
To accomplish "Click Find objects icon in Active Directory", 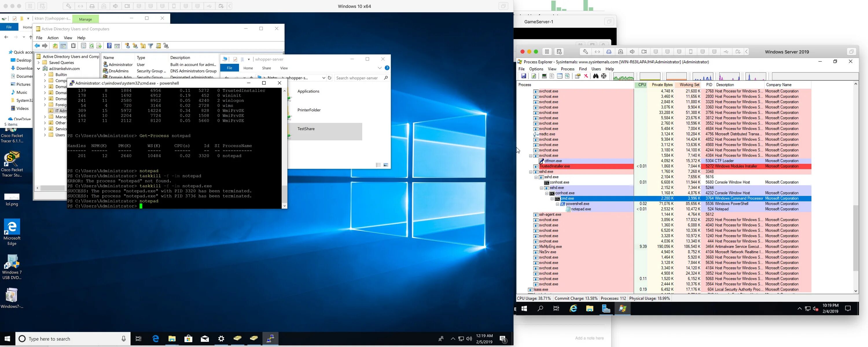I will pyautogui.click(x=158, y=46).
